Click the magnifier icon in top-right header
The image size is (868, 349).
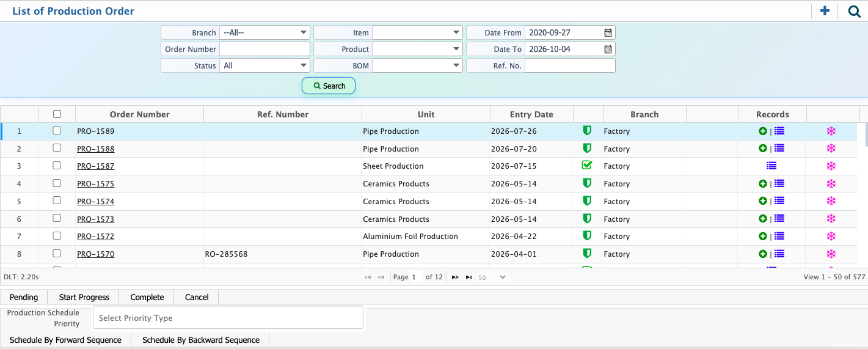coord(854,11)
